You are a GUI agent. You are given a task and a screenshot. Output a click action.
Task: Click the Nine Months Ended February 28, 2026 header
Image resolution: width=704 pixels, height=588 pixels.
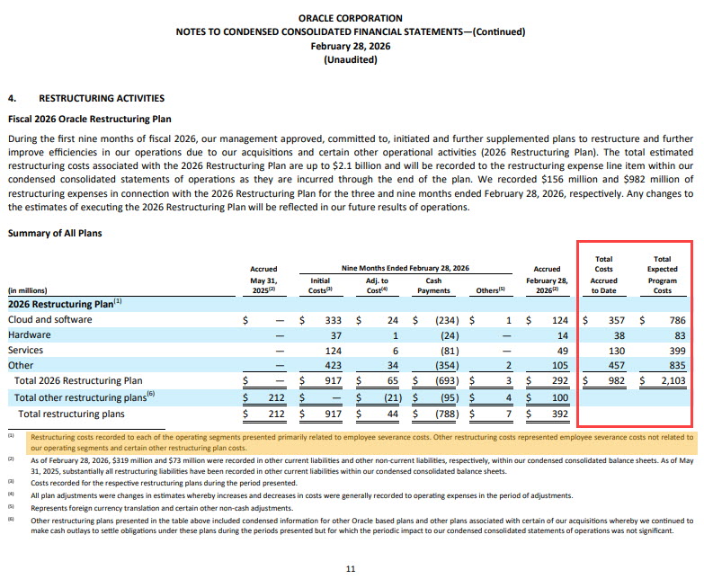[x=405, y=268]
